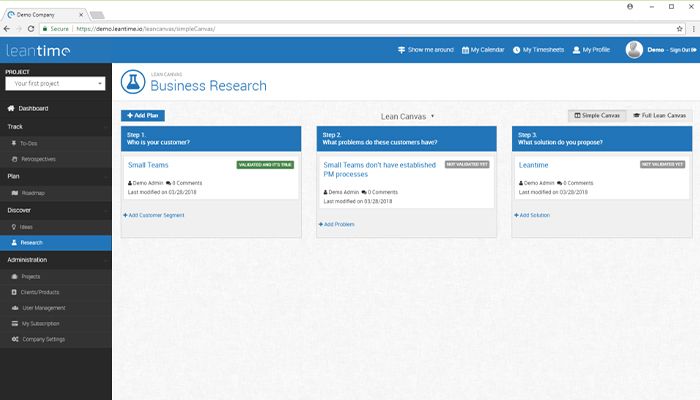The height and width of the screenshot is (400, 700).
Task: Add Customer Segment
Action: 154,215
